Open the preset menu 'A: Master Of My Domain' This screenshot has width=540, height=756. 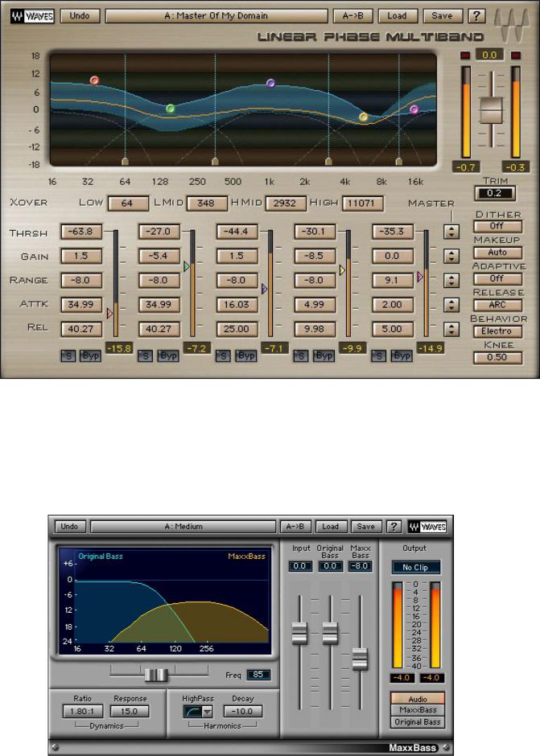point(216,16)
